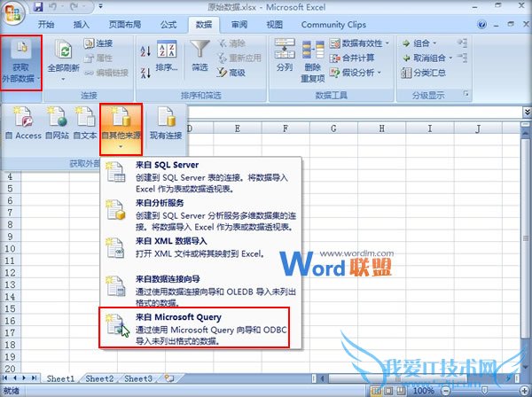Switch to the Home (开始) tab
This screenshot has height=397, width=532.
coord(46,25)
